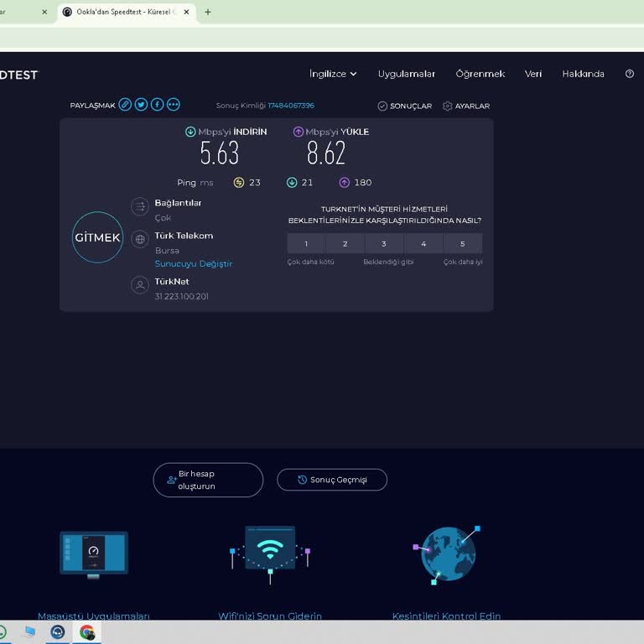This screenshot has height=644, width=644.
Task: Close the first browser tab
Action: pyautogui.click(x=44, y=12)
